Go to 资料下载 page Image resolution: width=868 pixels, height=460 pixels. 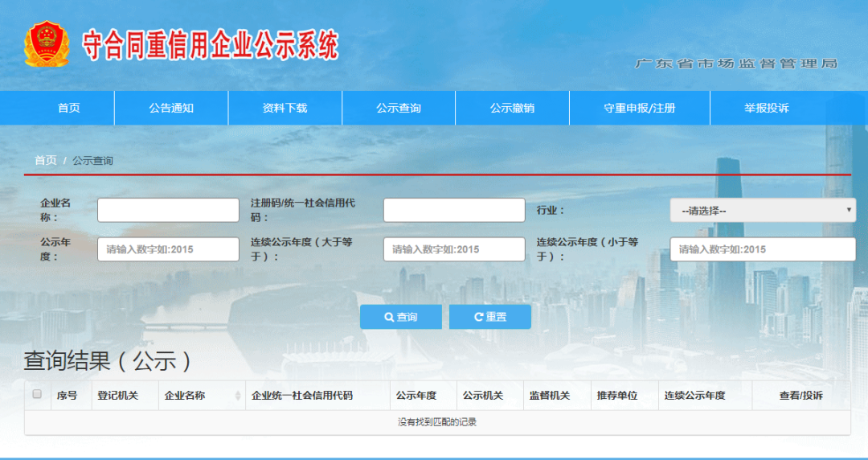285,108
